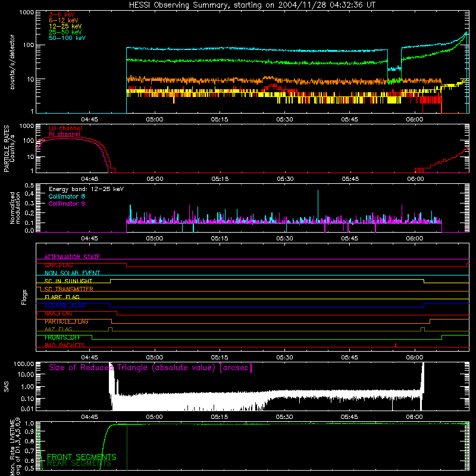Click the SAS axis label
Image resolution: width=476 pixels, height=476 pixels.
(7, 387)
